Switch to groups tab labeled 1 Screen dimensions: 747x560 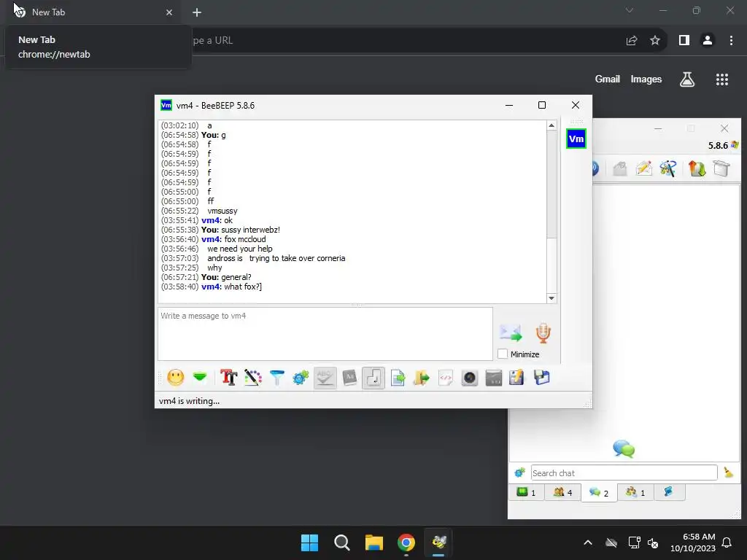click(635, 492)
